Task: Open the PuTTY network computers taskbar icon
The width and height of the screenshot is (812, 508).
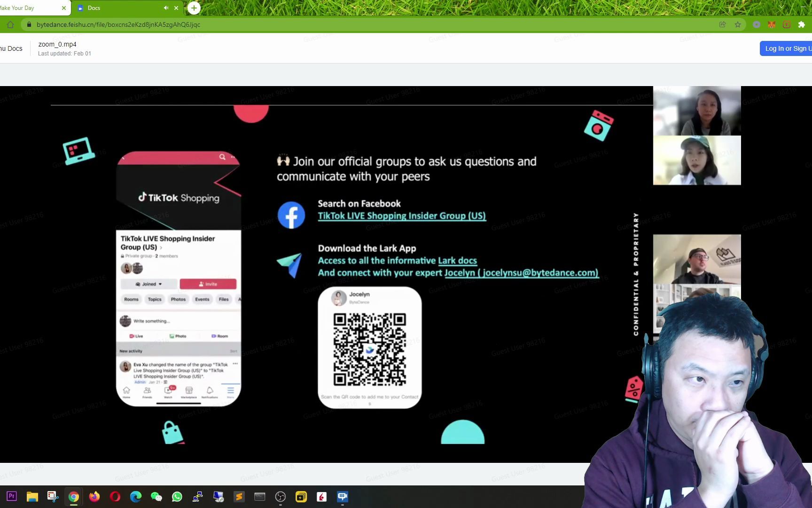Action: 198,496
